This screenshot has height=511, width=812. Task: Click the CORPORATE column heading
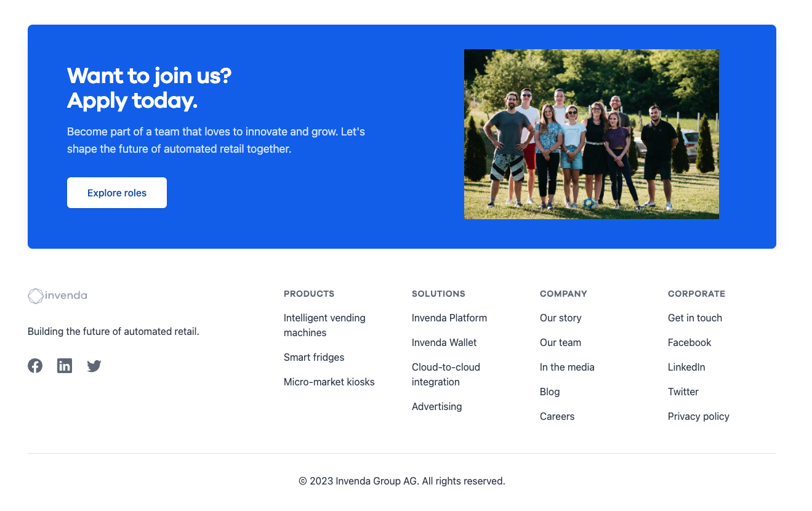click(696, 294)
